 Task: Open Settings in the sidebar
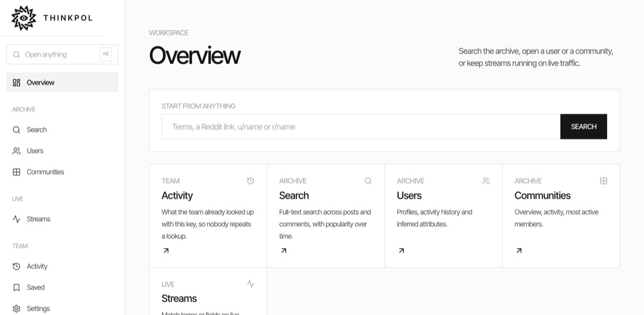[63, 309]
